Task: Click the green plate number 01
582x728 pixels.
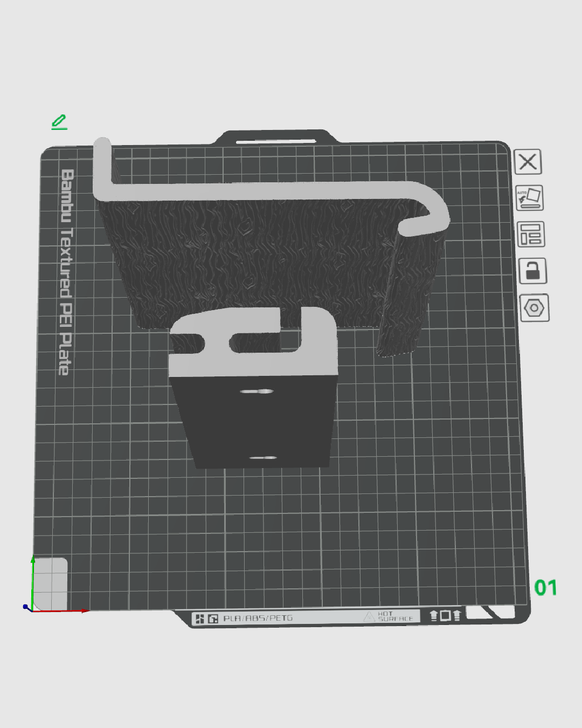Action: coord(545,588)
